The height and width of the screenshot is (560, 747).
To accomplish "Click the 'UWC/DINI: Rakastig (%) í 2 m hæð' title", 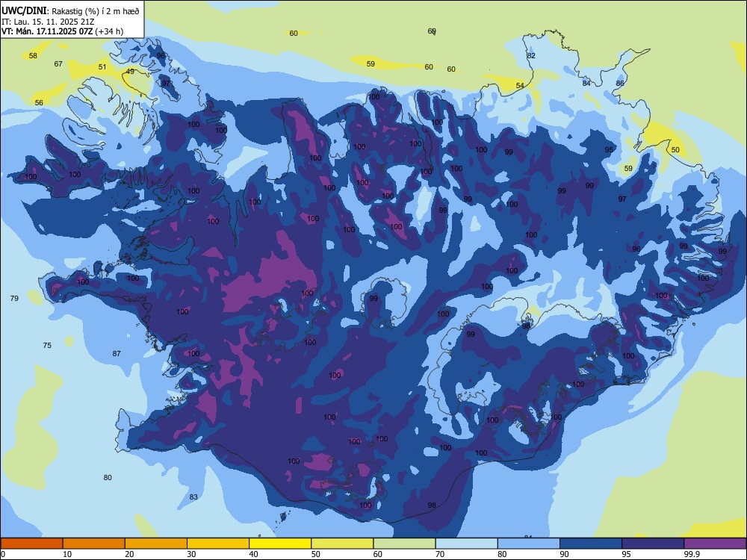I will (70, 11).
